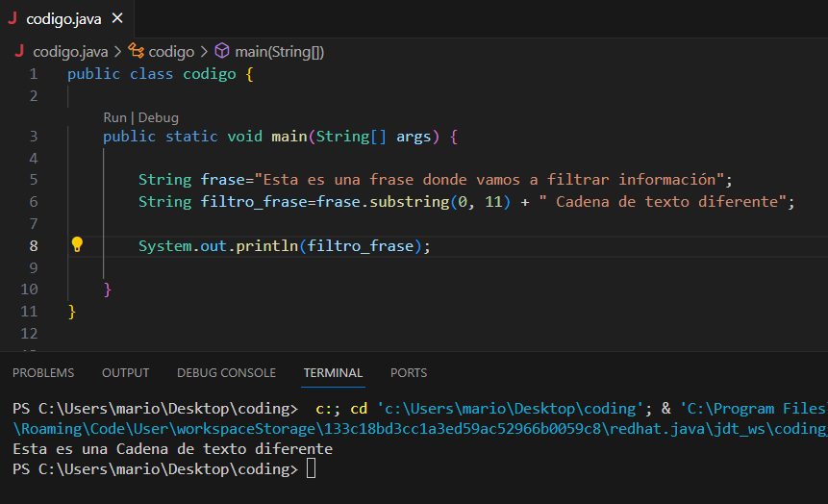Click 'System' on line 8
The image size is (828, 504).
[x=165, y=246]
